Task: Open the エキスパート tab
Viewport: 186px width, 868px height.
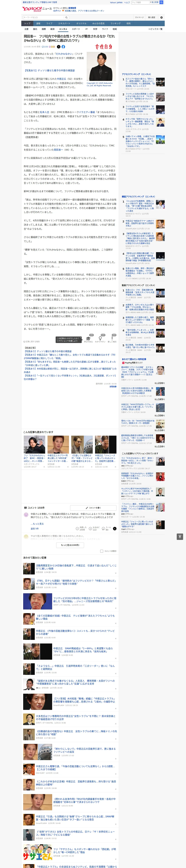Action: pos(64,24)
